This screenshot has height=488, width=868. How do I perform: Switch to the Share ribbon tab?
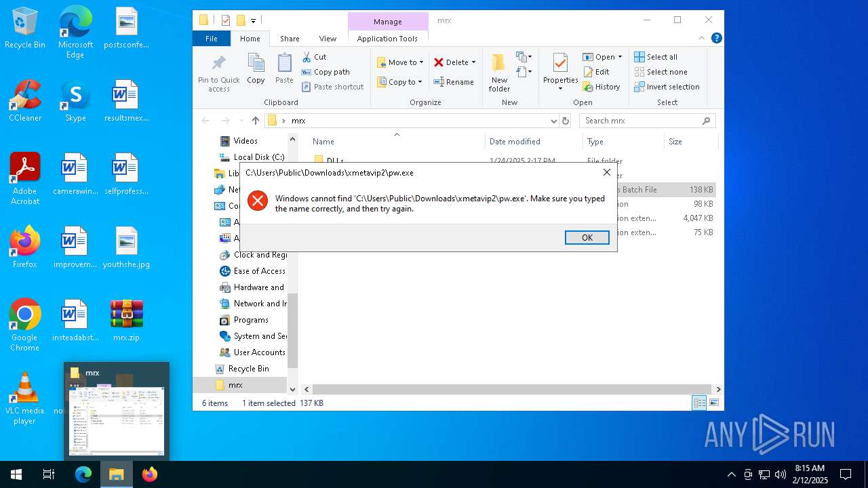click(x=290, y=39)
